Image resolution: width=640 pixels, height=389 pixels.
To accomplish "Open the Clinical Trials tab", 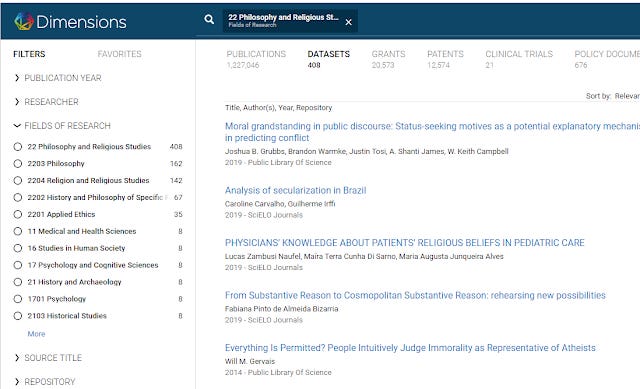I will [519, 59].
